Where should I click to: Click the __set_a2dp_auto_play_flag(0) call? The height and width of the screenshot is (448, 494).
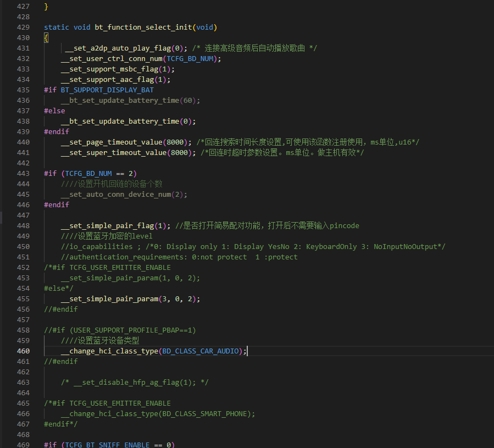124,48
